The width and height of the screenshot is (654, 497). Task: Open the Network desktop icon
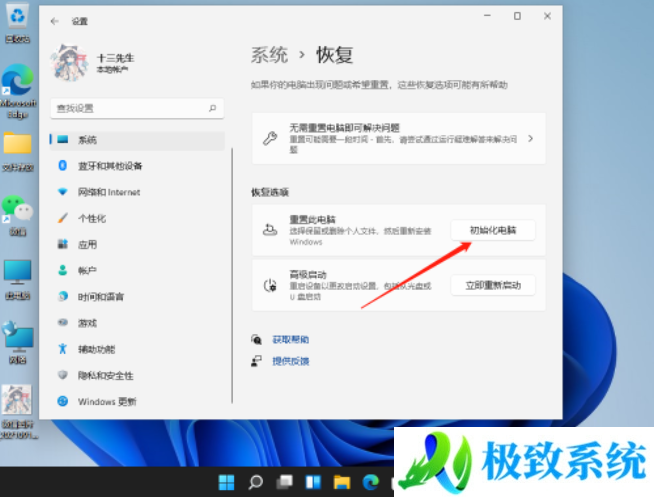[18, 342]
